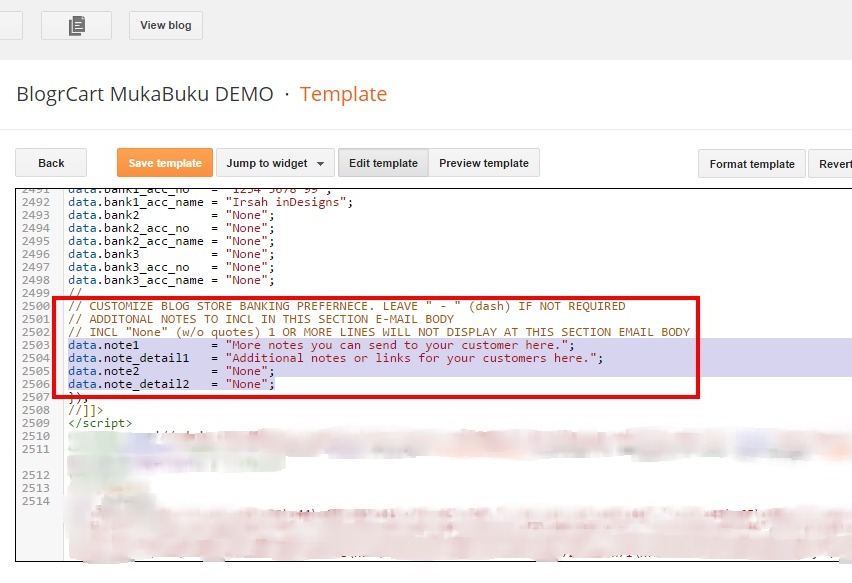Click the posts document icon button
The width and height of the screenshot is (852, 583).
point(77,26)
